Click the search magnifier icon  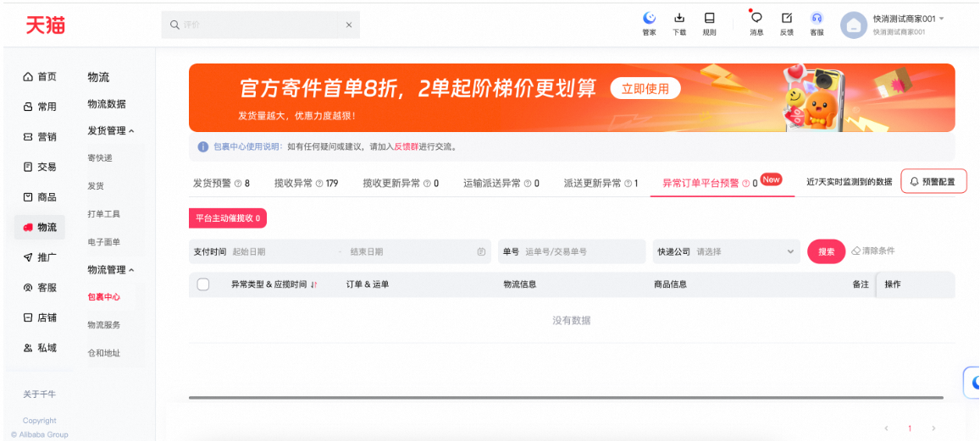click(174, 25)
